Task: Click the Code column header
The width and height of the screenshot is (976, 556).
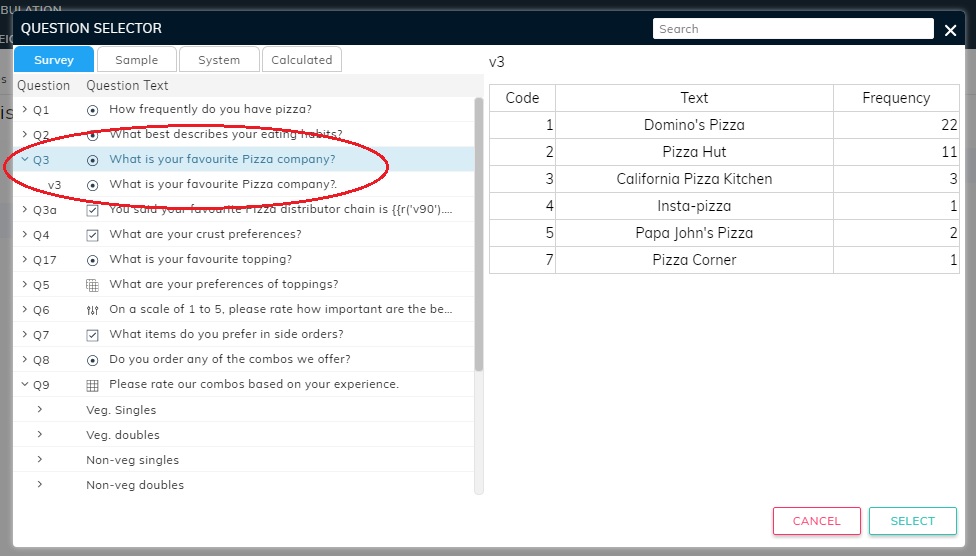Action: tap(522, 98)
